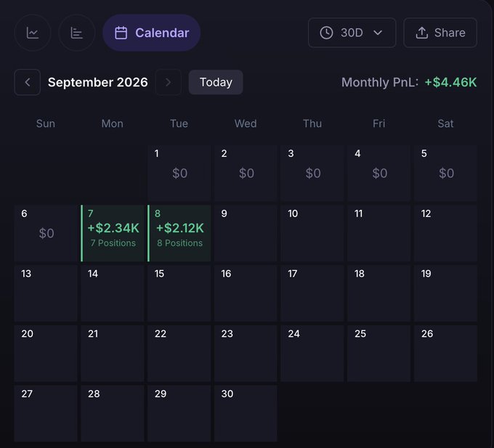Select the September 20 day cell
The width and height of the screenshot is (494, 448).
[x=46, y=354]
